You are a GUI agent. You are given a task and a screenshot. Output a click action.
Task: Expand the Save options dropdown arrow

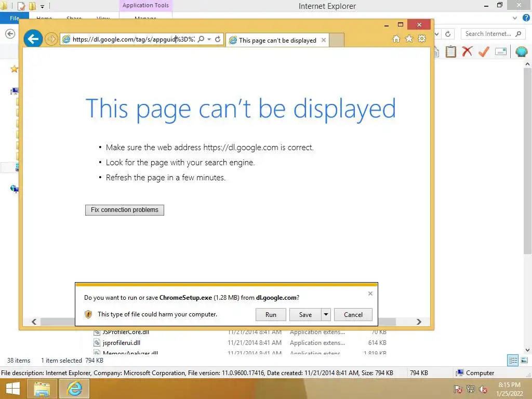coord(326,314)
